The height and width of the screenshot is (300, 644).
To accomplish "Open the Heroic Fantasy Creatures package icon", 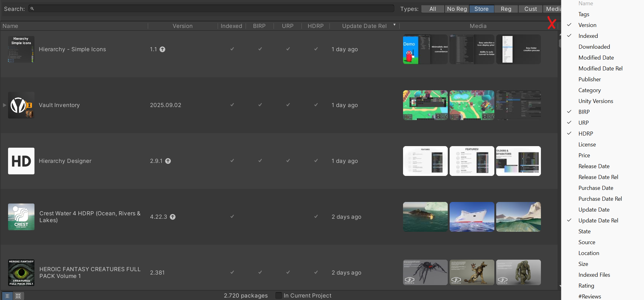I will click(x=21, y=273).
